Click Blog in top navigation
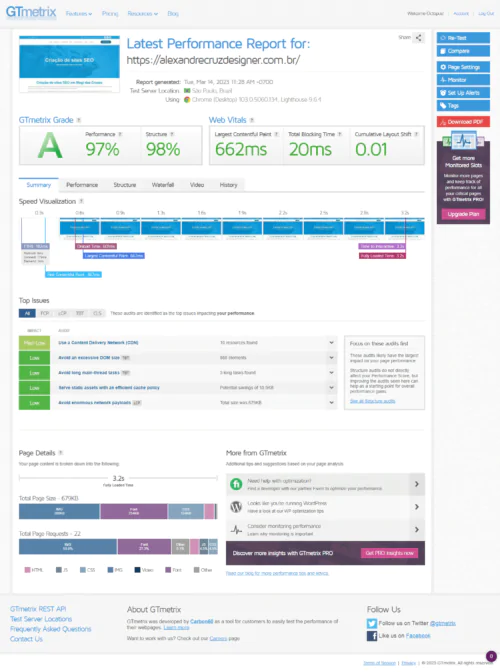This screenshot has height=672, width=500. point(173,14)
